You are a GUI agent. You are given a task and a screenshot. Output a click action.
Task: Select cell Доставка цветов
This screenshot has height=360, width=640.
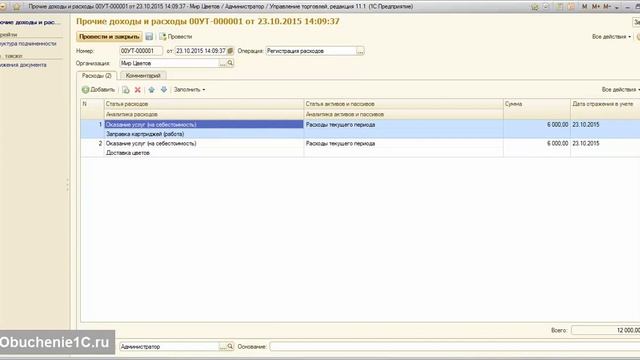(204, 153)
